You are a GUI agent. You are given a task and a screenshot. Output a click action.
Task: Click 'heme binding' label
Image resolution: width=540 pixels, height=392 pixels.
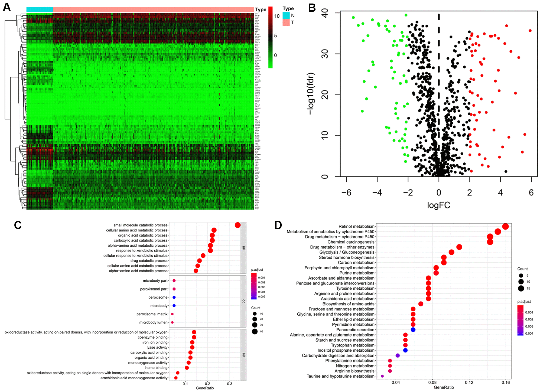pos(157,368)
